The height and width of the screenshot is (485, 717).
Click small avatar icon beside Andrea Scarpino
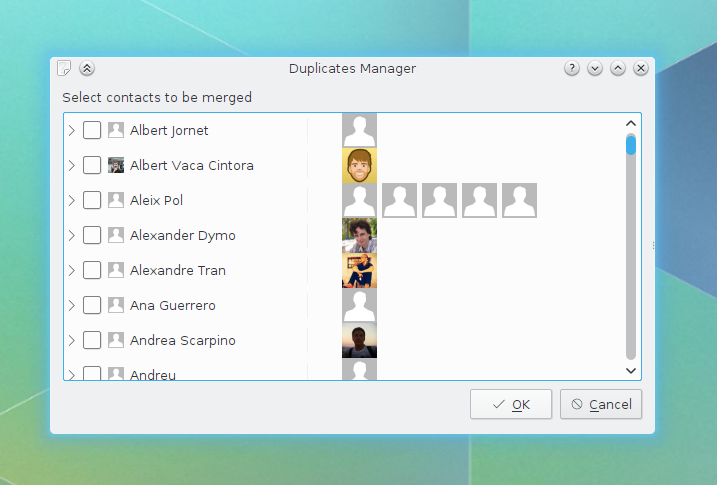pos(116,340)
